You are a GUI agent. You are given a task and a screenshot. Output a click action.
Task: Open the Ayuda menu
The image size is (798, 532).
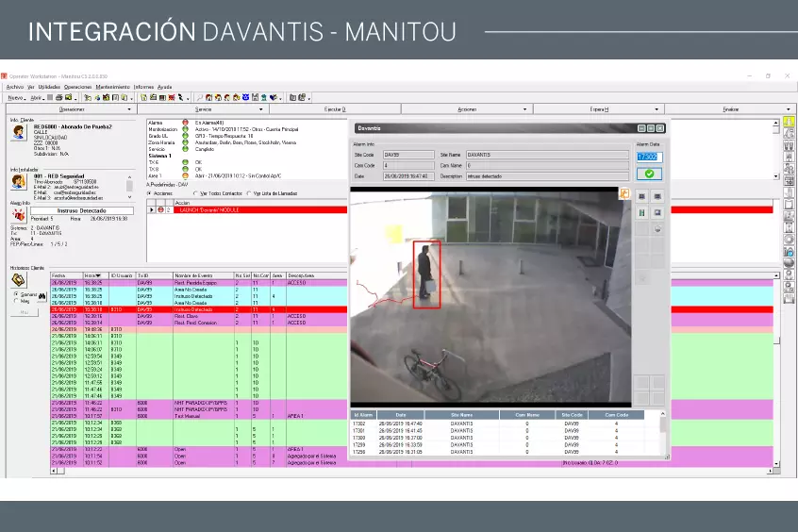164,87
